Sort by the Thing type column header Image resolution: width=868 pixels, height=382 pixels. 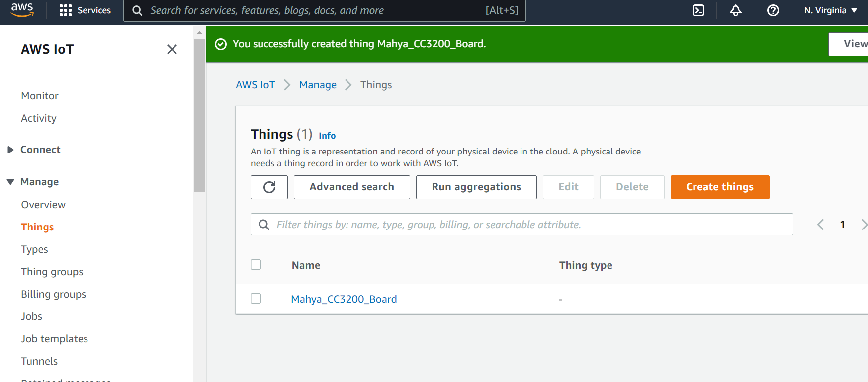coord(586,265)
